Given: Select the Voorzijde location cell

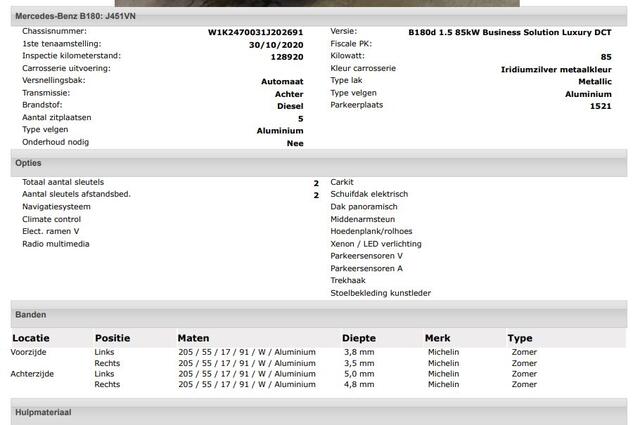Looking at the screenshot, I should (29, 352).
